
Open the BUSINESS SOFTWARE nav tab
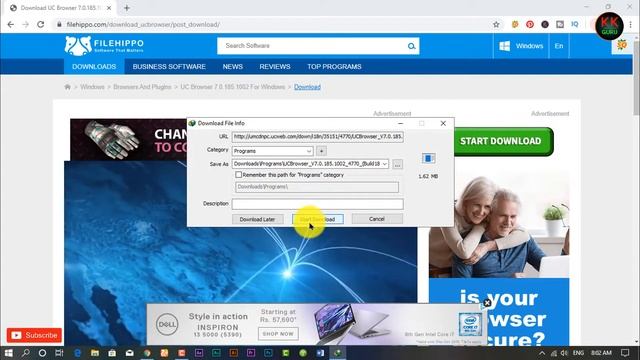(169, 67)
